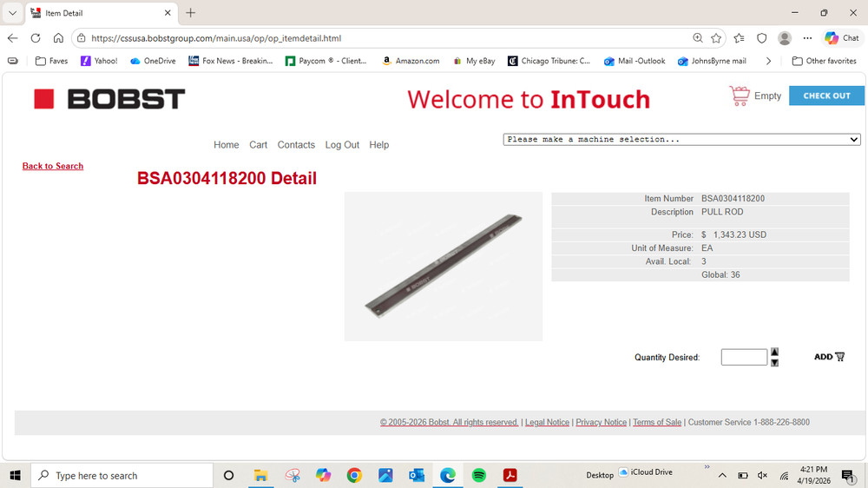Expand more bookmarks chevron

click(x=768, y=61)
